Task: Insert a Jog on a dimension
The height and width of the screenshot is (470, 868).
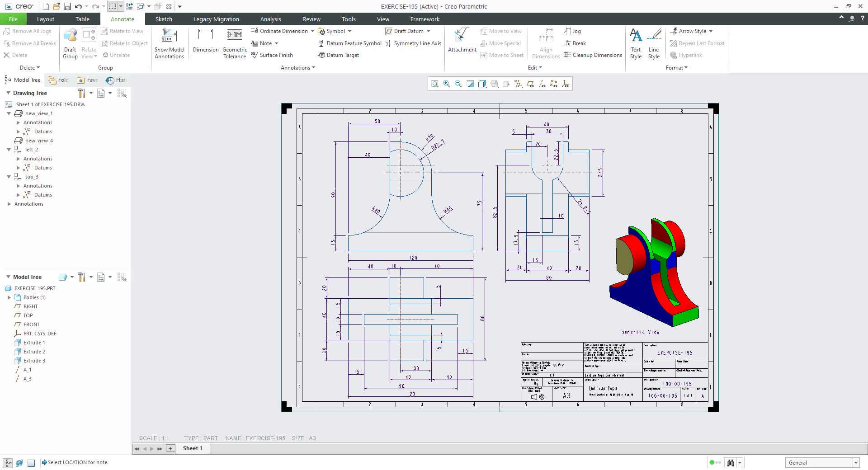Action: pos(572,31)
